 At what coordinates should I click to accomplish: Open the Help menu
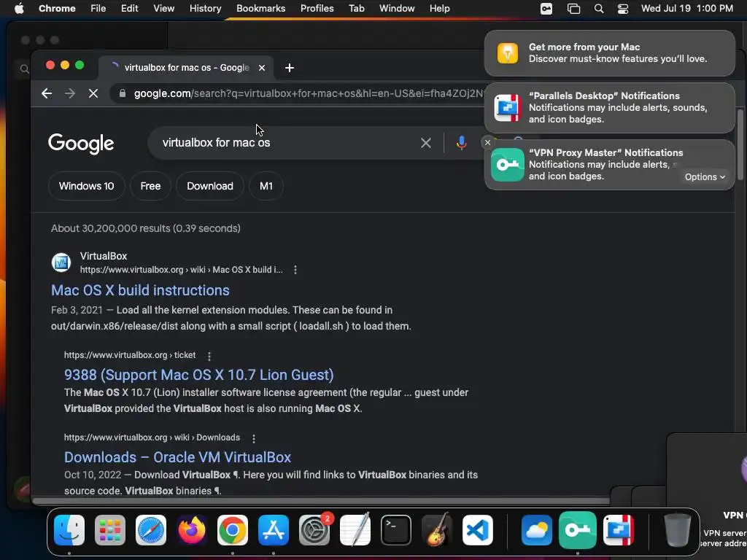point(439,8)
